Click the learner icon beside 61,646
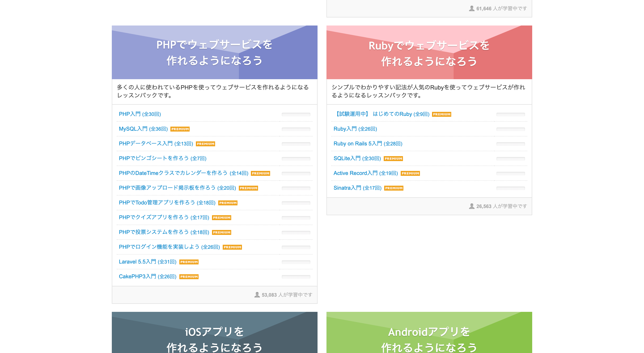Screen dimensions: 644x353 click(x=472, y=9)
